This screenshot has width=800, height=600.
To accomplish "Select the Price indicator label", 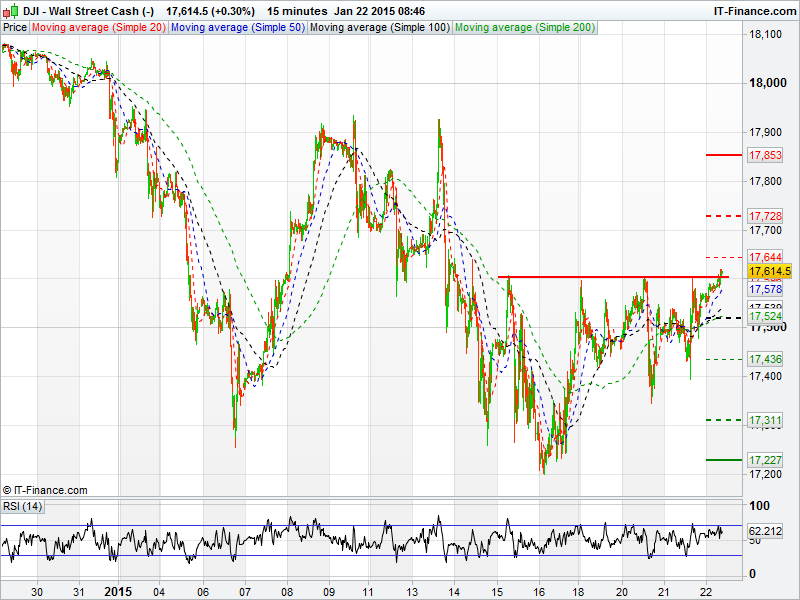I will point(15,27).
